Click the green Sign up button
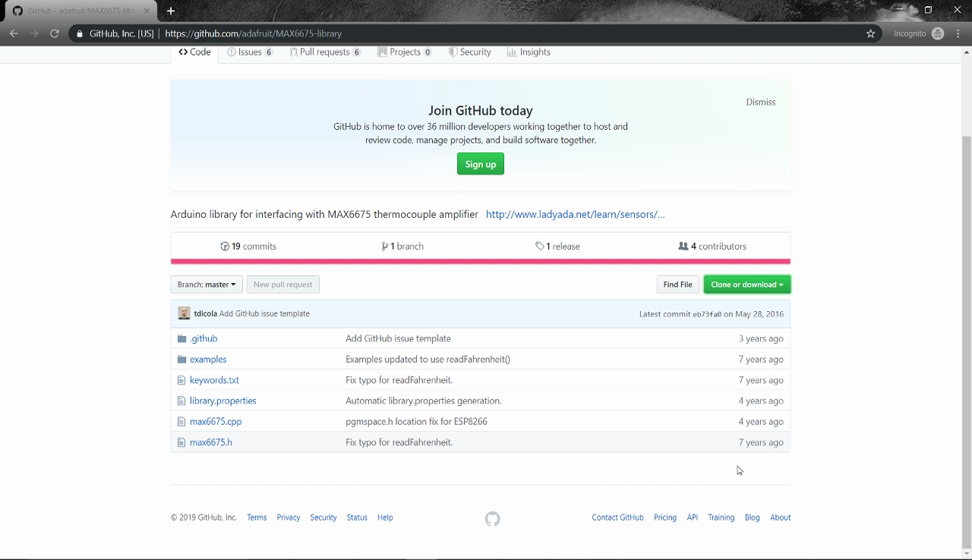 pyautogui.click(x=481, y=164)
